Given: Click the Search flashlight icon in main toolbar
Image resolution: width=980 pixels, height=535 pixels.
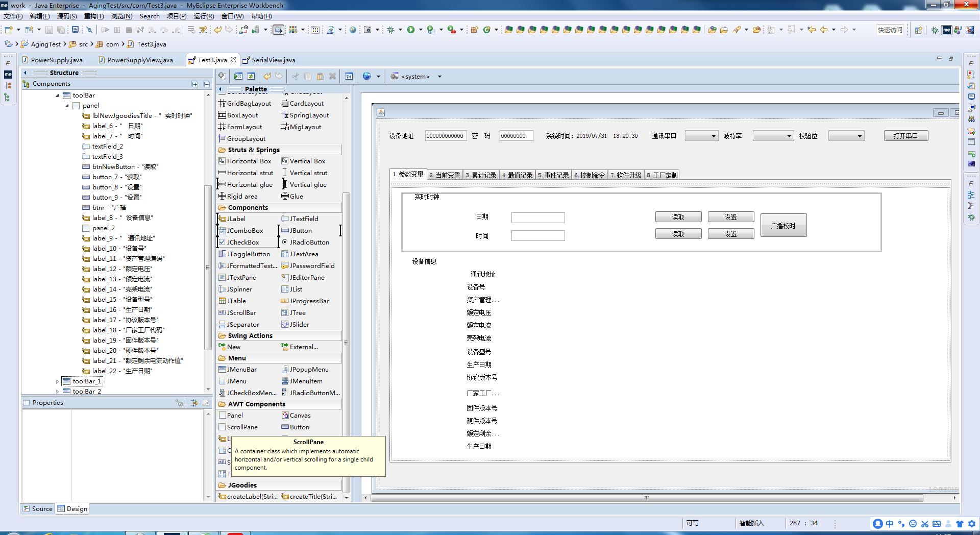Looking at the screenshot, I should click(x=737, y=30).
